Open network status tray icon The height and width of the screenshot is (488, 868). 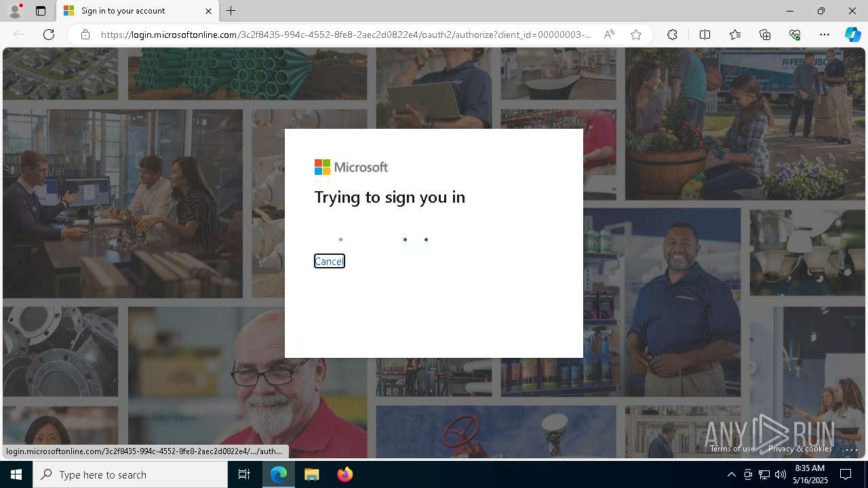[764, 474]
